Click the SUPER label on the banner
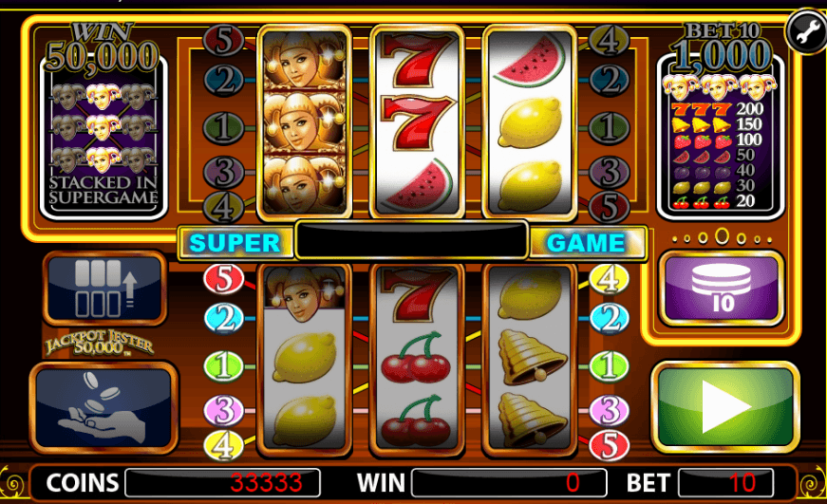This screenshot has width=827, height=504. click(235, 243)
